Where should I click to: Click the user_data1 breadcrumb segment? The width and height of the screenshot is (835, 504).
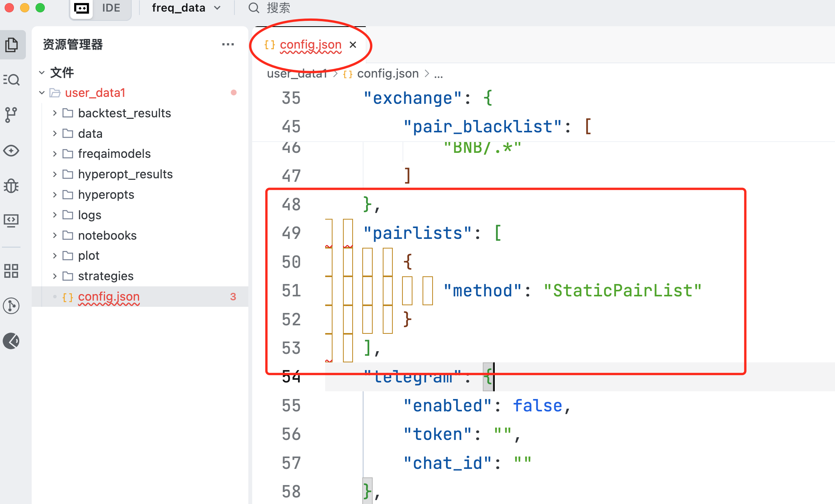pyautogui.click(x=296, y=74)
